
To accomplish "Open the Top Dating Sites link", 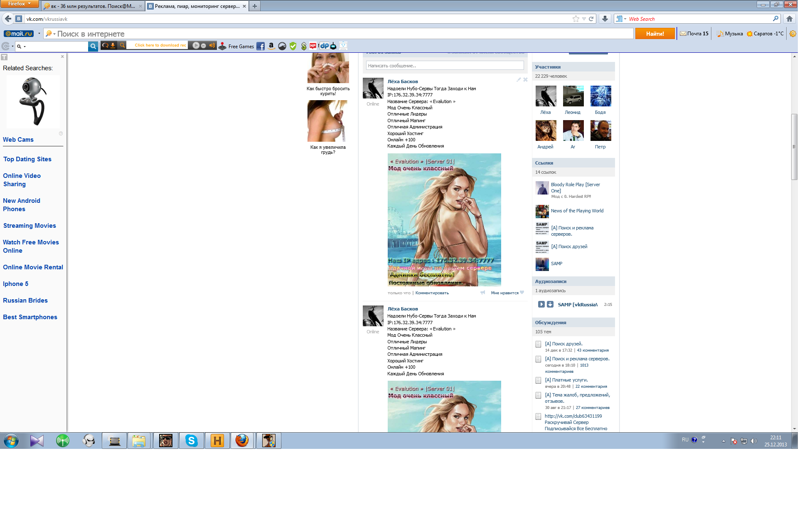I will (x=27, y=159).
